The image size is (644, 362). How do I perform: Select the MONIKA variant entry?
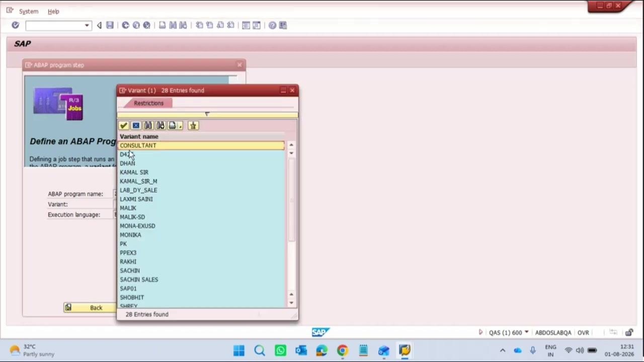pos(202,235)
